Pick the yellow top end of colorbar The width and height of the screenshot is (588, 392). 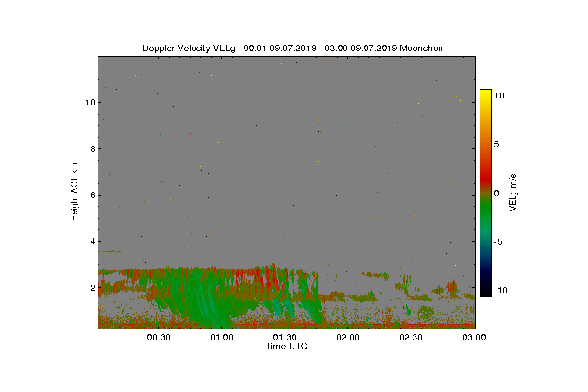[x=486, y=92]
